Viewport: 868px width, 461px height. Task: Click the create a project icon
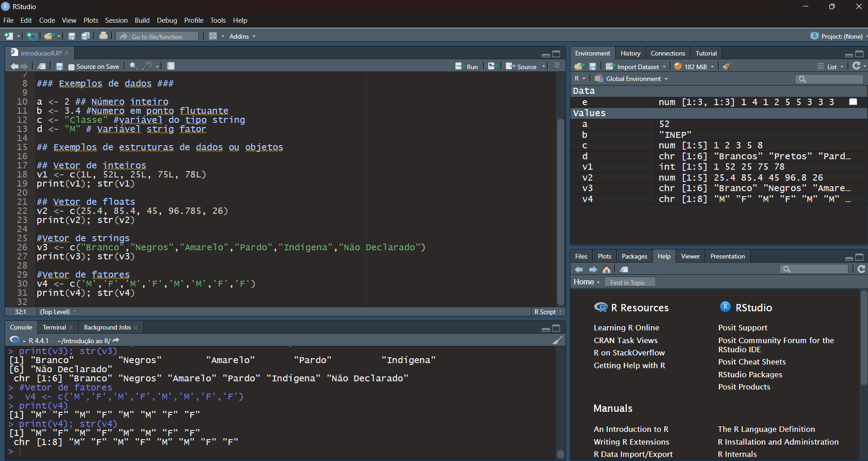click(31, 36)
